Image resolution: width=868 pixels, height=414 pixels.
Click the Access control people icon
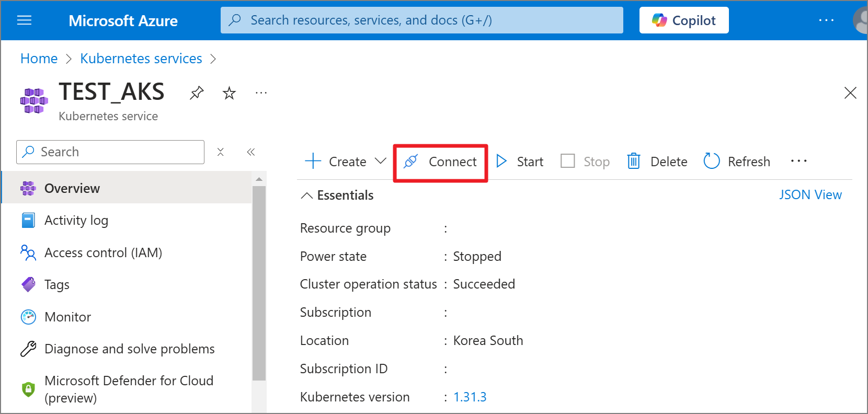28,252
